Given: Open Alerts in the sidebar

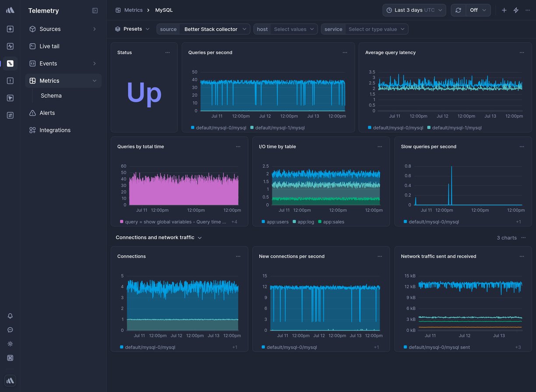Looking at the screenshot, I should 63,113.
